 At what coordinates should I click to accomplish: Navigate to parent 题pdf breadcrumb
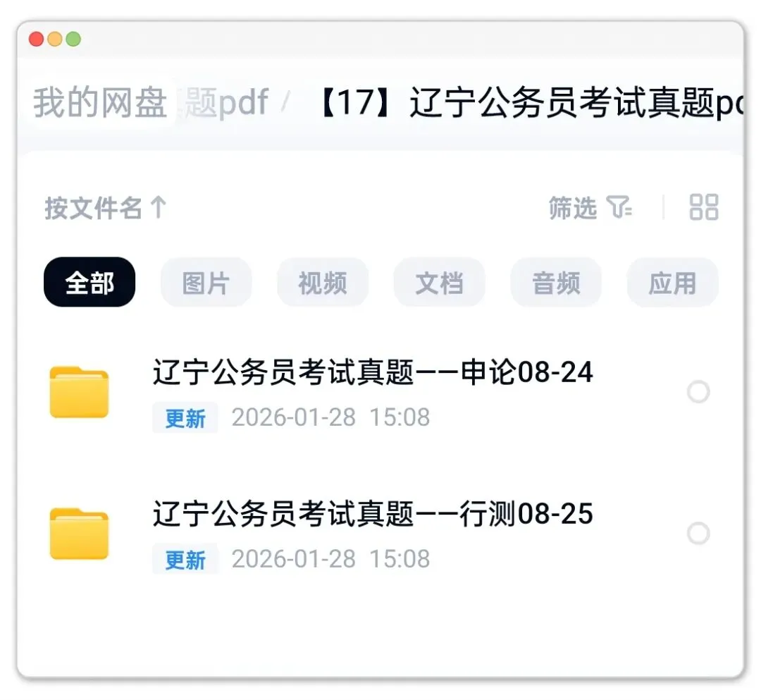tap(225, 102)
